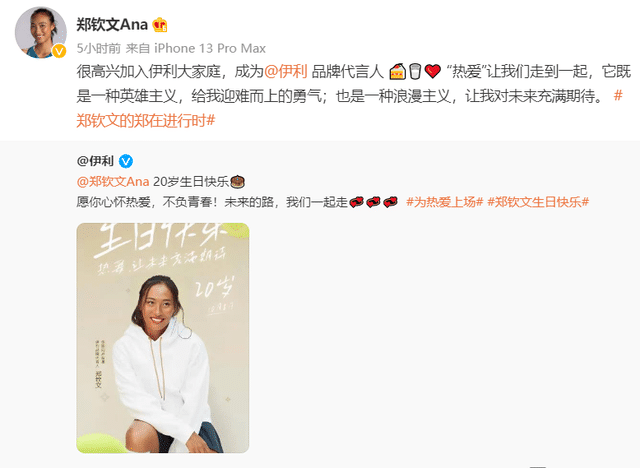Click the username 郑钦文Ana
The height and width of the screenshot is (468, 640).
(112, 24)
